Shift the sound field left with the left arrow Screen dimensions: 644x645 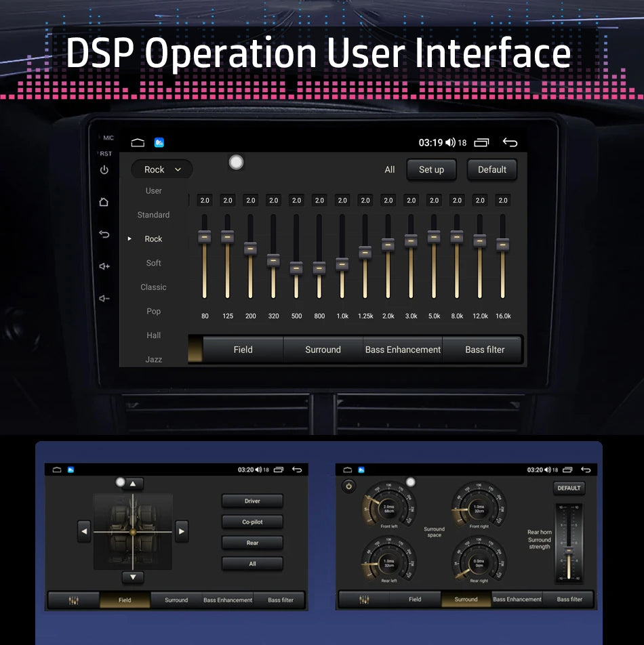point(84,531)
